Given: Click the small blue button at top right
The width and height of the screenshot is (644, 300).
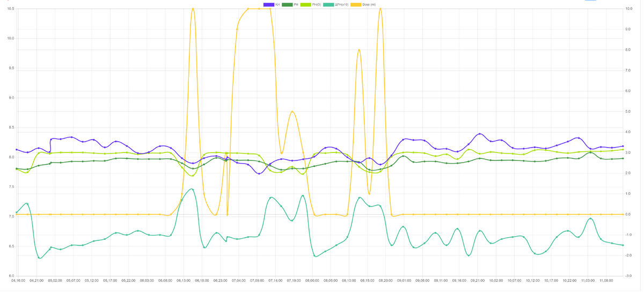Looking at the screenshot, I should [x=590, y=1].
